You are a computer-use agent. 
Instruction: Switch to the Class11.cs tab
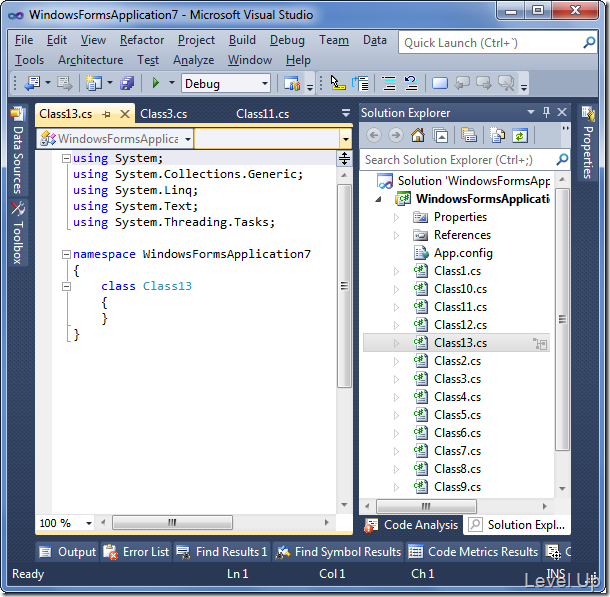point(263,114)
